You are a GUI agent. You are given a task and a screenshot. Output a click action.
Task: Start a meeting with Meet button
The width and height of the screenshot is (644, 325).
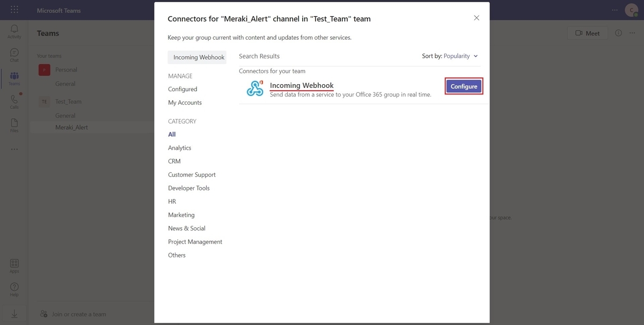click(x=588, y=33)
